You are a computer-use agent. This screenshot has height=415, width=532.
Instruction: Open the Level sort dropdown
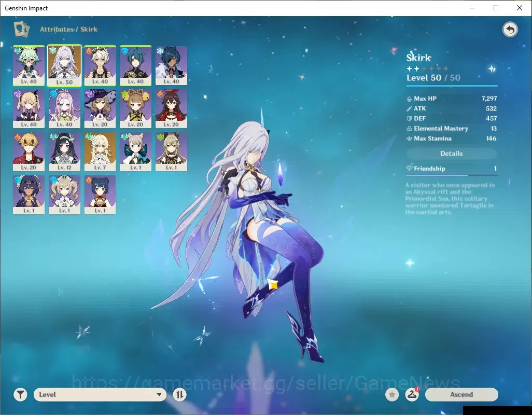(100, 395)
